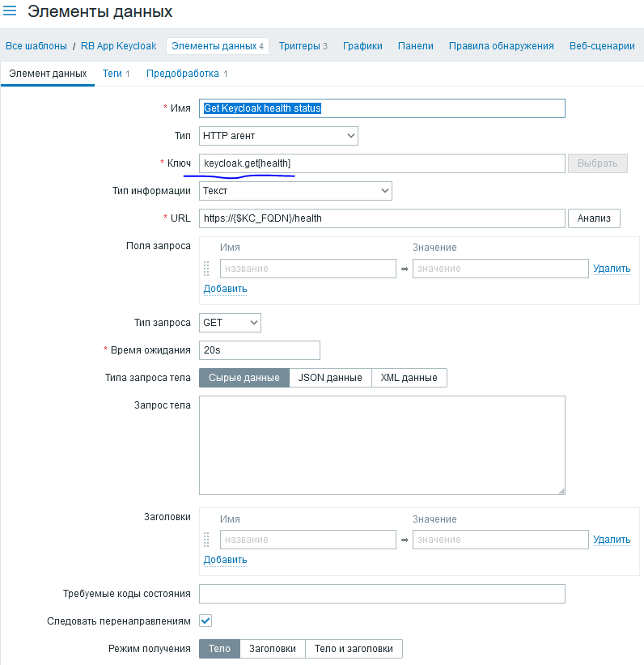Viewport: 644px width, 665px height.
Task: Open the hamburger sidebar menu
Action: (x=11, y=11)
